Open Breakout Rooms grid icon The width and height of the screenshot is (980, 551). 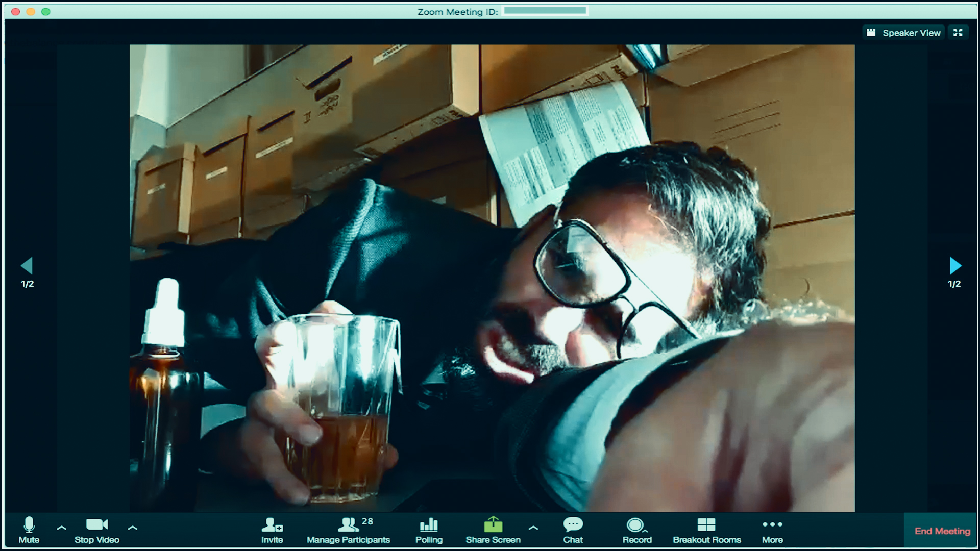[706, 524]
